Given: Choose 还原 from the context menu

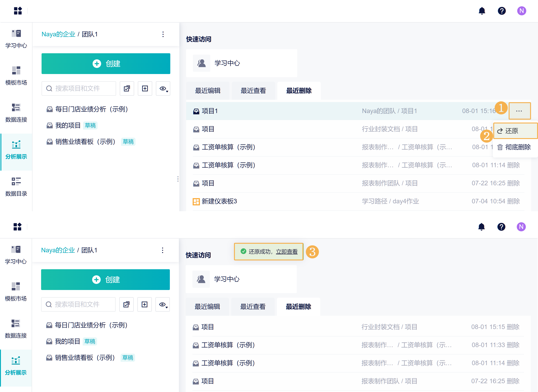Looking at the screenshot, I should point(511,131).
